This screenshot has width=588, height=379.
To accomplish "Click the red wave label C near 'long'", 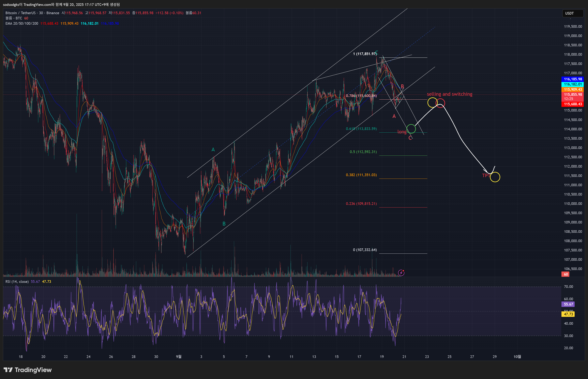I will pos(410,138).
